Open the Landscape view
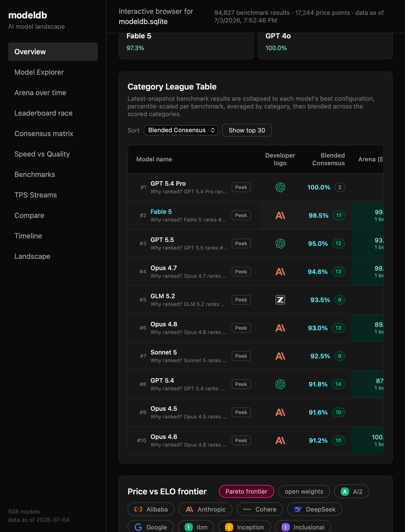This screenshot has height=532, width=405. click(x=53, y=256)
